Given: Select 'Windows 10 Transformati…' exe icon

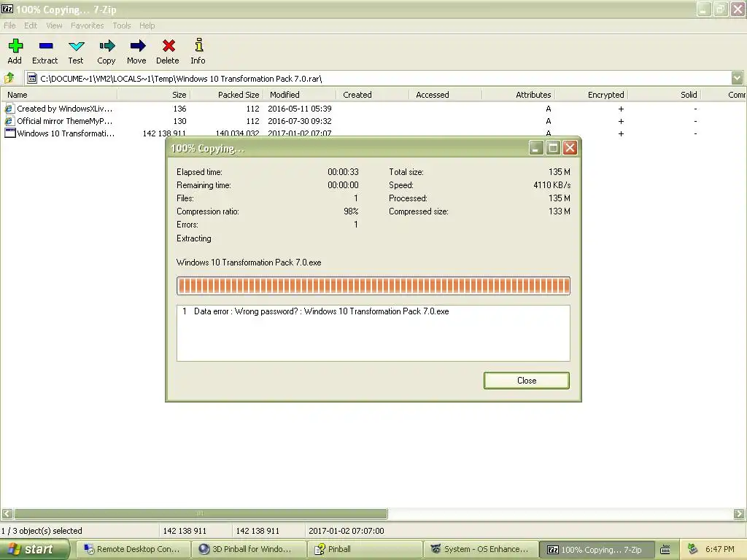Looking at the screenshot, I should coord(9,133).
